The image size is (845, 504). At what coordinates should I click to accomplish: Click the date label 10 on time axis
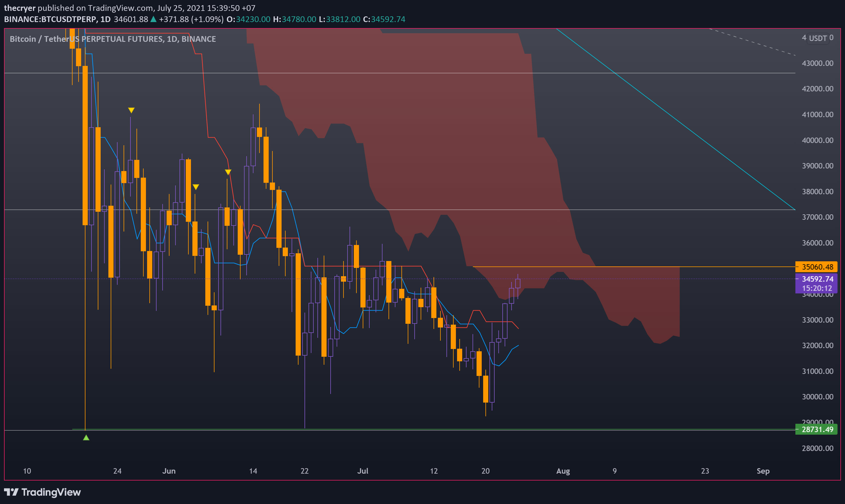(27, 471)
